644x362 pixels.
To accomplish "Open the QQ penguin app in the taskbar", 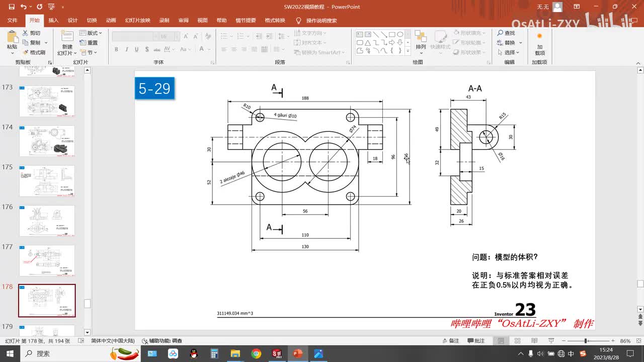I will [194, 353].
